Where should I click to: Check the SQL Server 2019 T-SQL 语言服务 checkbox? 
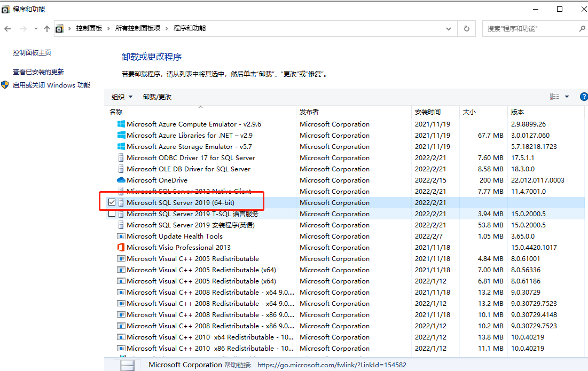coord(112,214)
